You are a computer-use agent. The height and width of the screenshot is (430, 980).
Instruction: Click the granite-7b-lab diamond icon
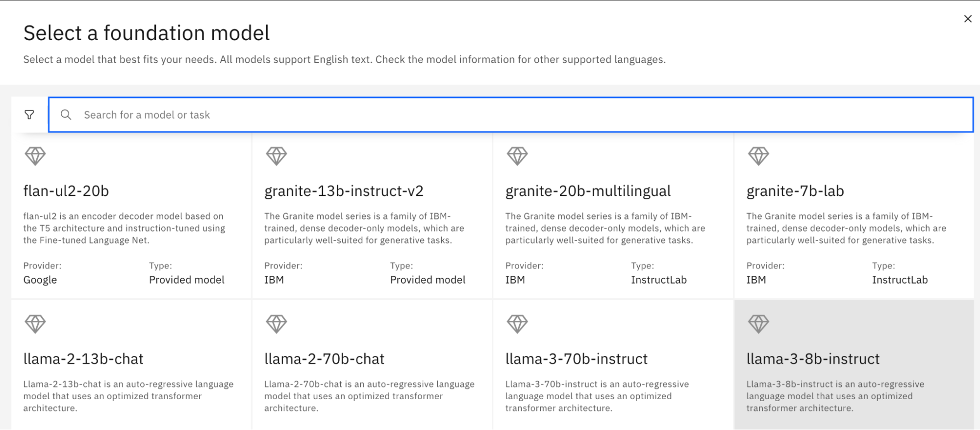click(x=758, y=156)
